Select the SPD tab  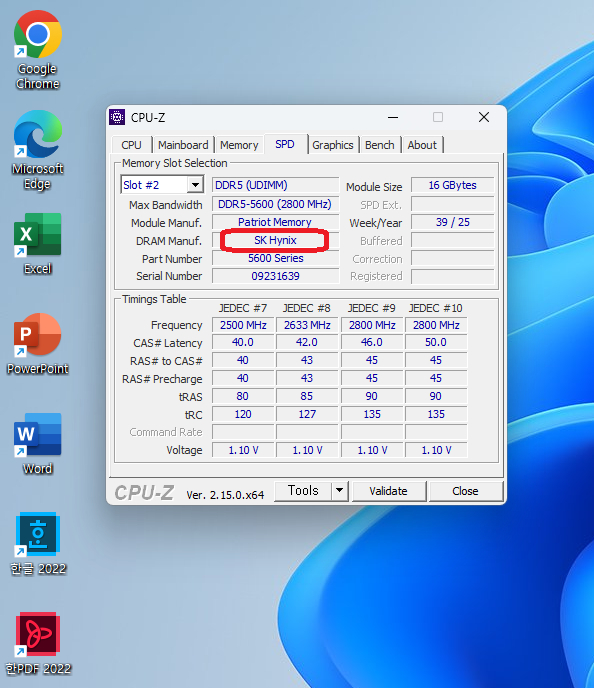point(285,144)
